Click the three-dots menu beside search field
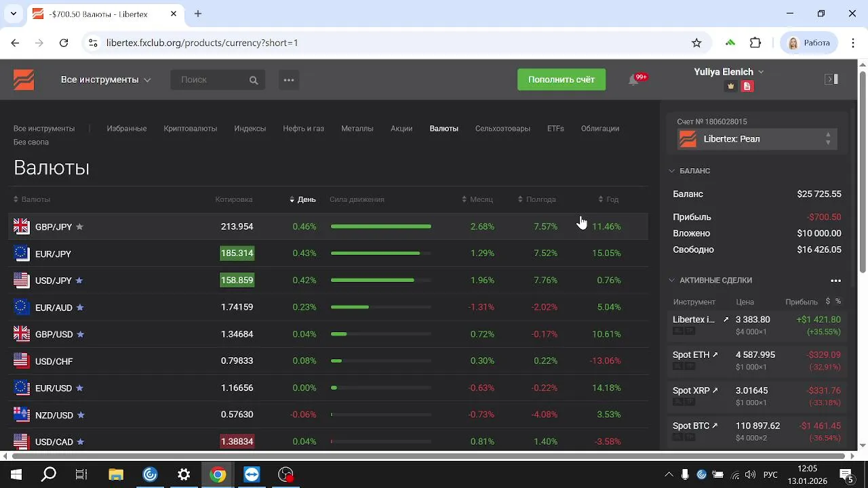This screenshot has width=868, height=488. pyautogui.click(x=289, y=80)
